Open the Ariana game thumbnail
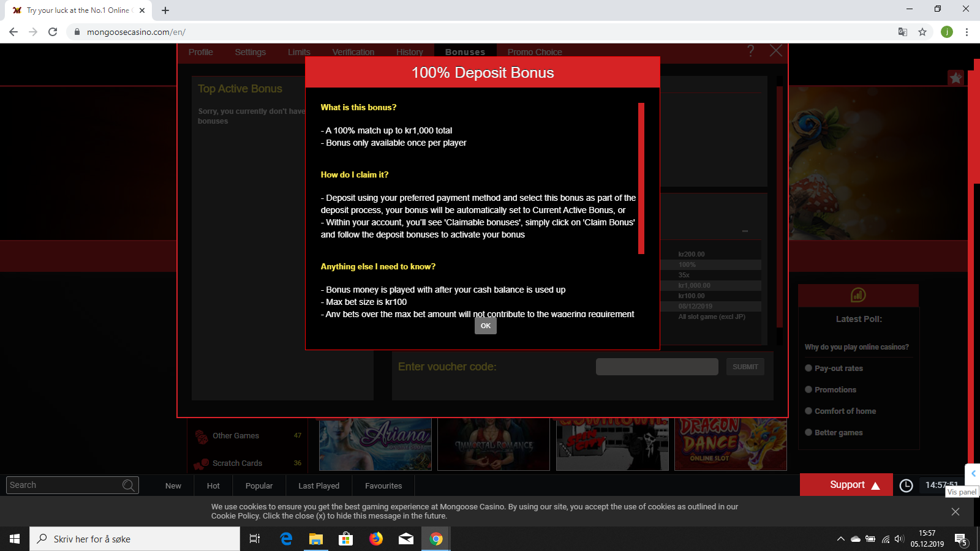 point(375,444)
